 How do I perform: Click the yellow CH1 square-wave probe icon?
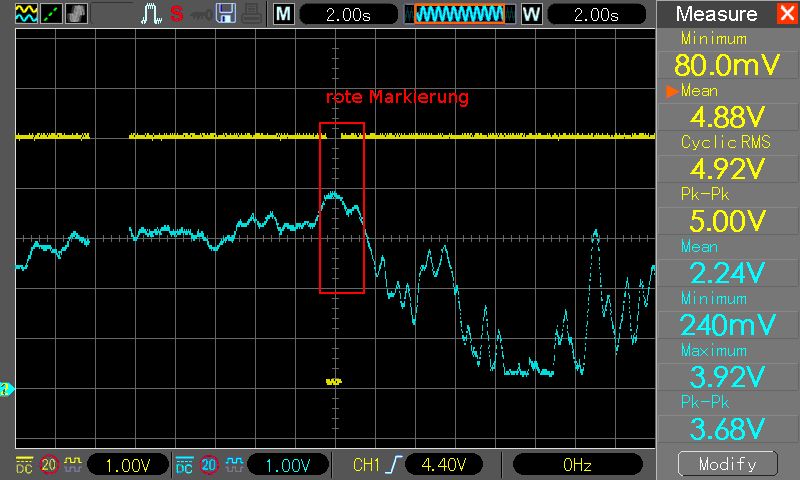click(73, 465)
